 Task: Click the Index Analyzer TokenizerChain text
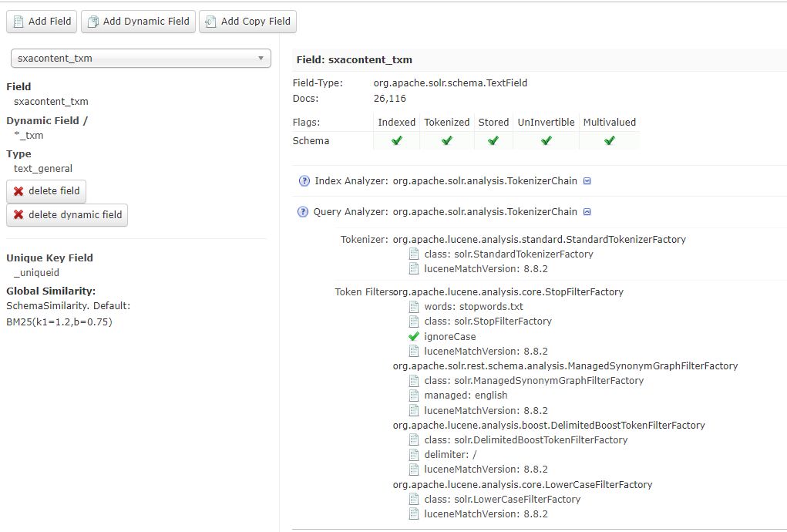pyautogui.click(x=484, y=181)
